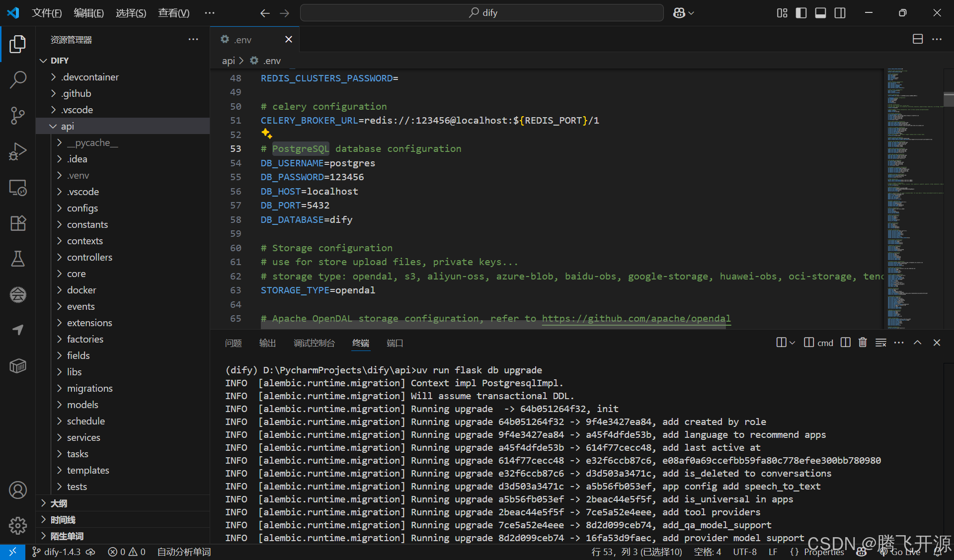
Task: Open the 编辑(E) menu
Action: (x=88, y=13)
